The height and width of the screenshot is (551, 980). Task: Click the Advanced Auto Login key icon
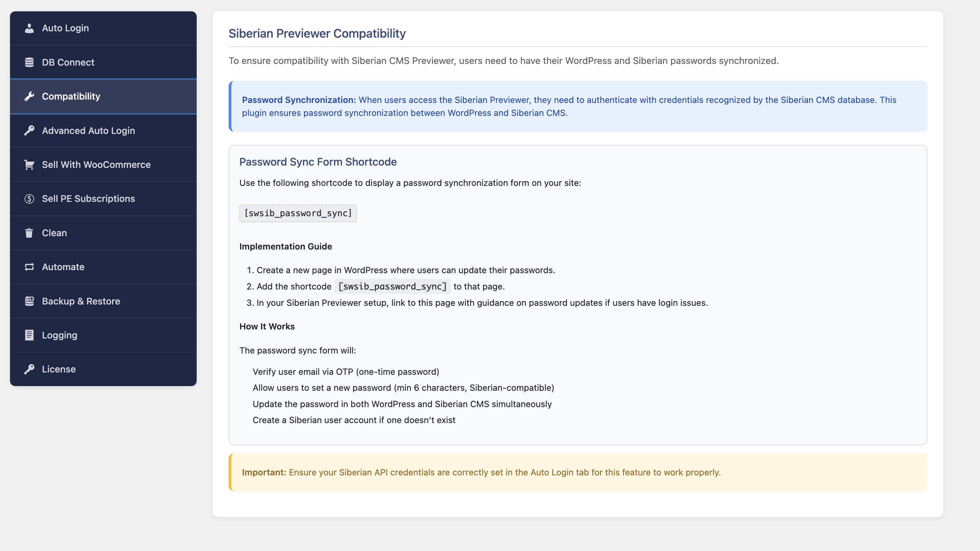click(29, 131)
